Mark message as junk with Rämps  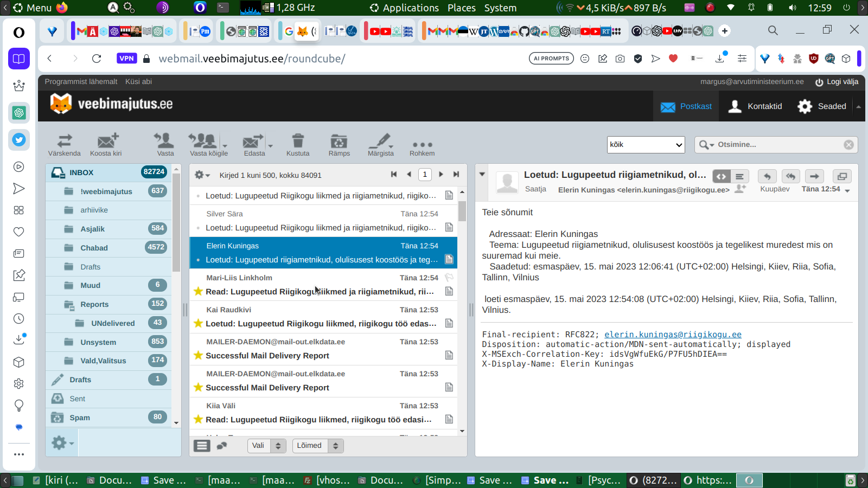pyautogui.click(x=339, y=145)
